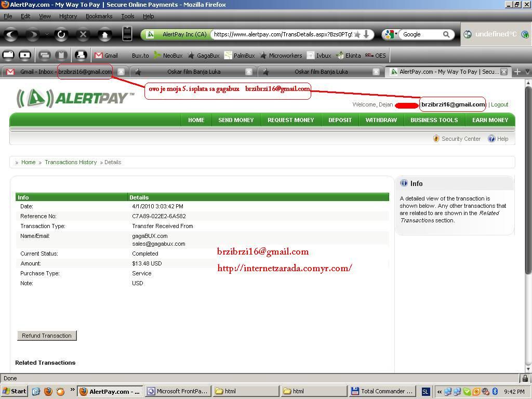Switch to Microsoft FrontPage taskbar button

click(x=178, y=391)
